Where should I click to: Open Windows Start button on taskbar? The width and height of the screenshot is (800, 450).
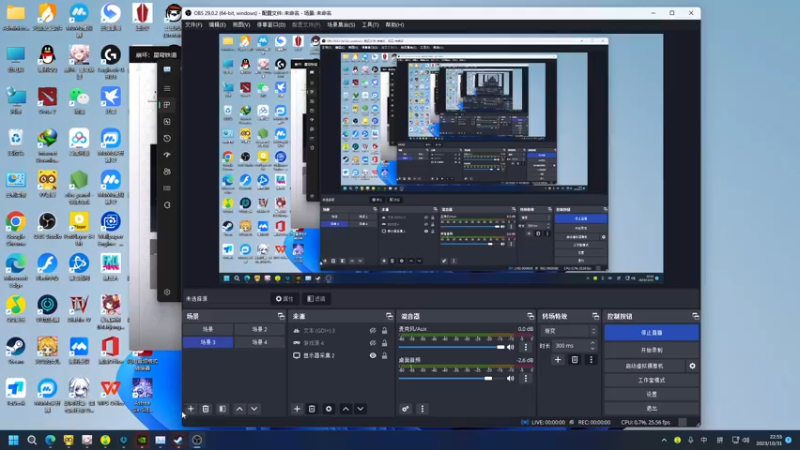point(14,440)
